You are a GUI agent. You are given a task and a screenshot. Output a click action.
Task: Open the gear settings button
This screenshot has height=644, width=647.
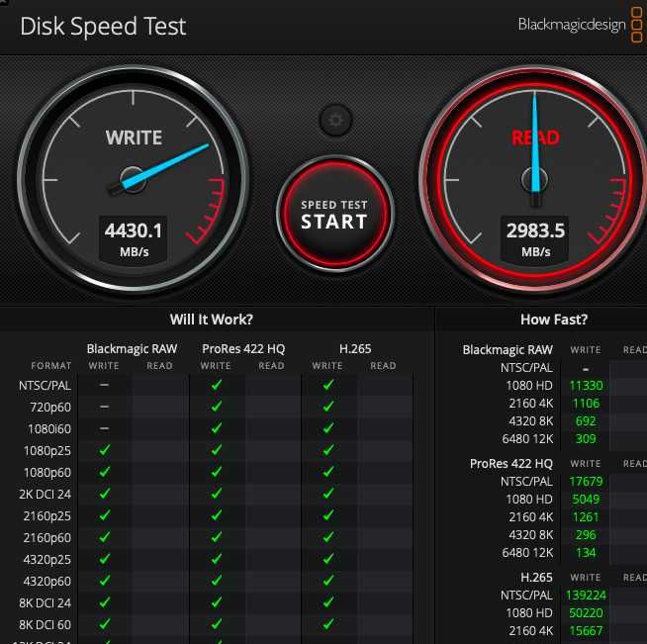pos(336,120)
